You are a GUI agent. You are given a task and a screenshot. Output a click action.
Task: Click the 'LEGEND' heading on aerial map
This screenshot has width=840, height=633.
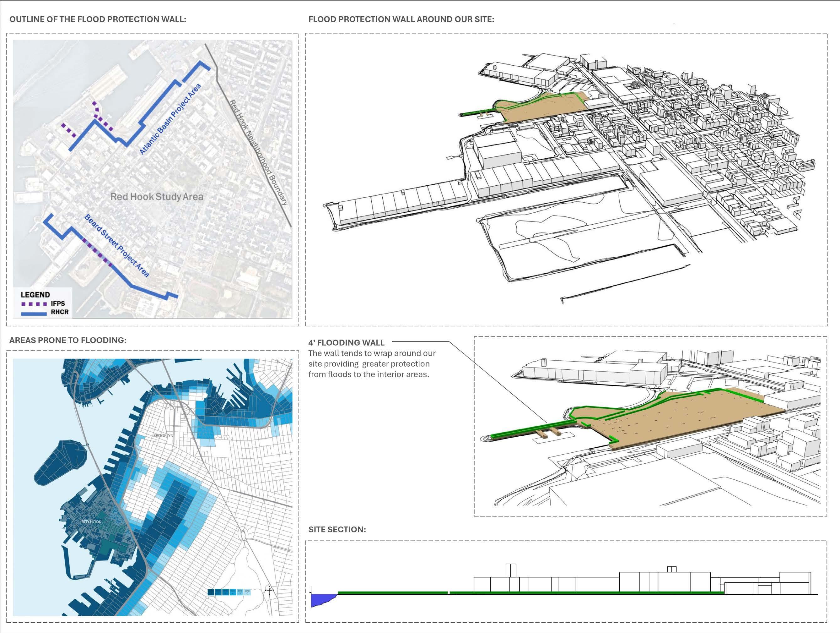tap(35, 294)
